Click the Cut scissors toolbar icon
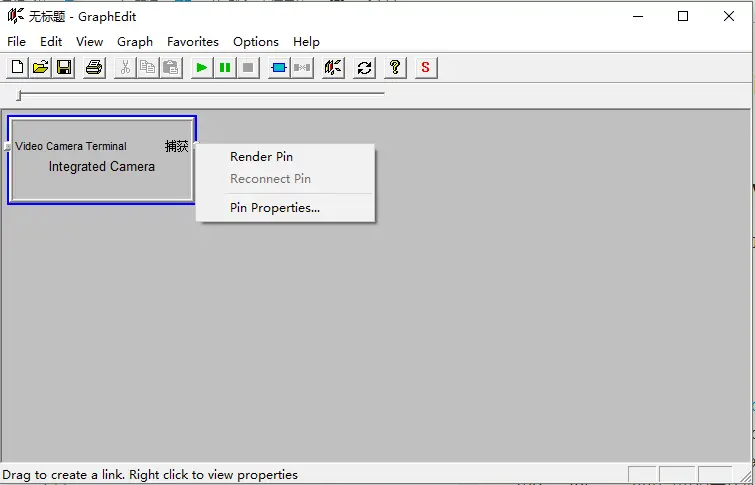This screenshot has width=755, height=485. (125, 67)
